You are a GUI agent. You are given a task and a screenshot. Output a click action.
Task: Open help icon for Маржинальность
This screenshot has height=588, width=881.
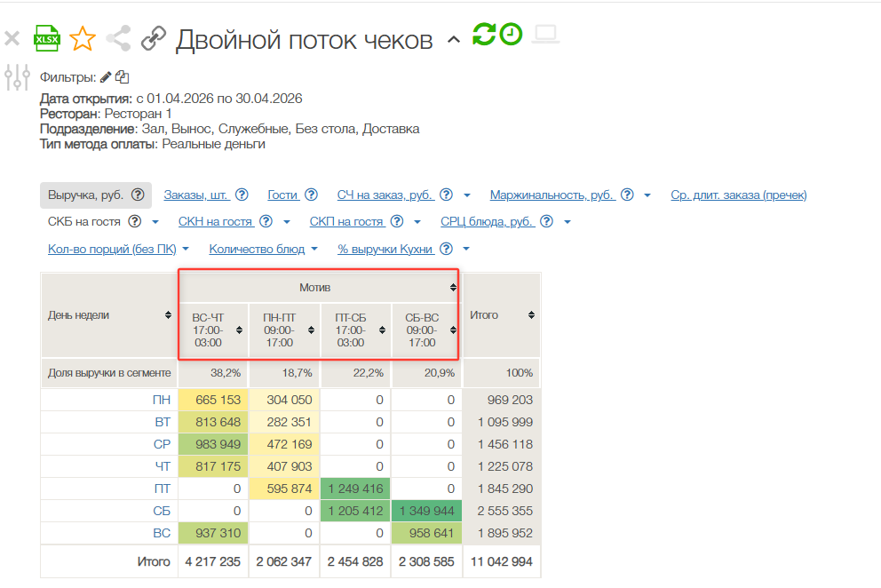627,195
